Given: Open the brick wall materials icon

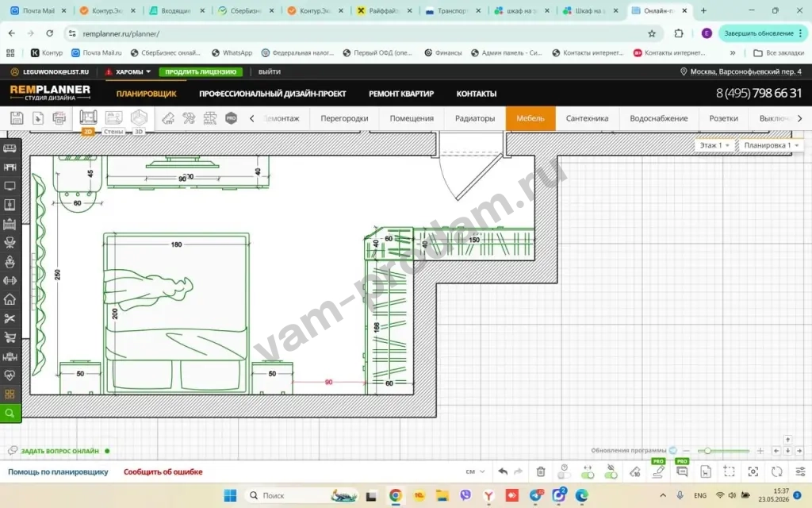Looking at the screenshot, I should [209, 118].
